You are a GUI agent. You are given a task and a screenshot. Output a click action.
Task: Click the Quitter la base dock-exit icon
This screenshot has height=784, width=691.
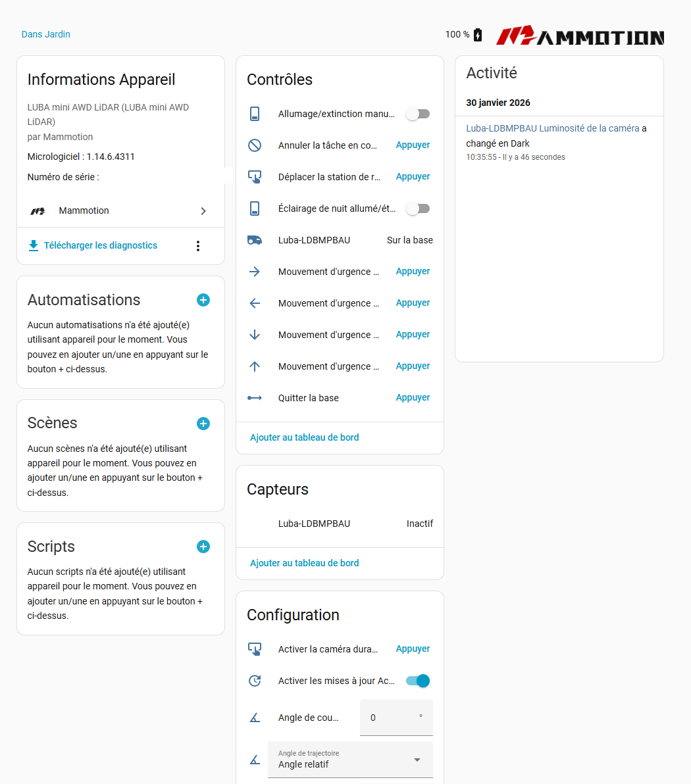(x=255, y=398)
